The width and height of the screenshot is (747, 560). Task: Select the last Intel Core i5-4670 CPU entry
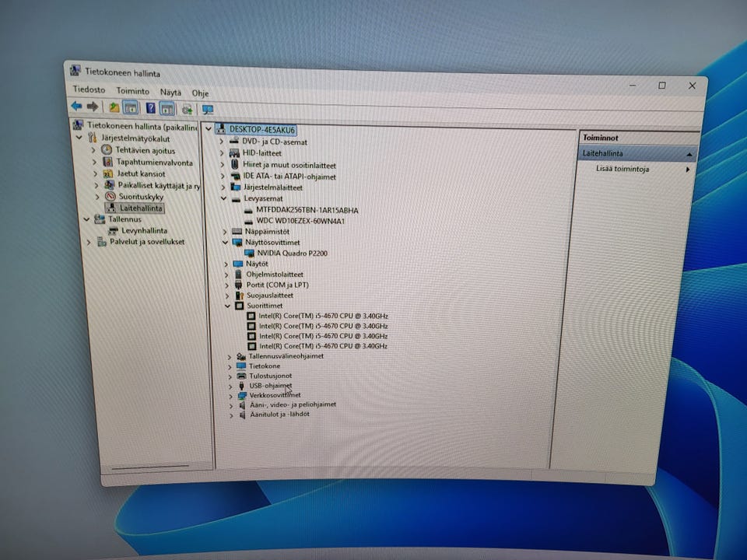click(x=323, y=345)
